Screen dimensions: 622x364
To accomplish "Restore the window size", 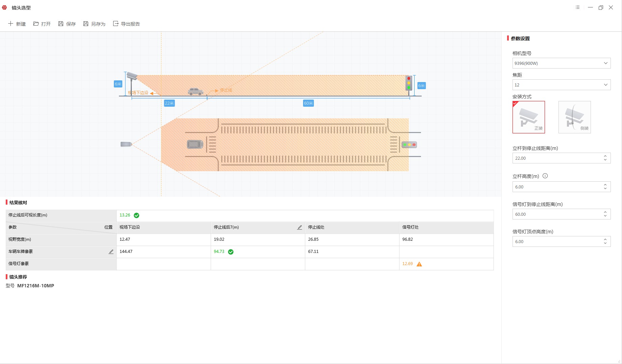I will pos(601,7).
